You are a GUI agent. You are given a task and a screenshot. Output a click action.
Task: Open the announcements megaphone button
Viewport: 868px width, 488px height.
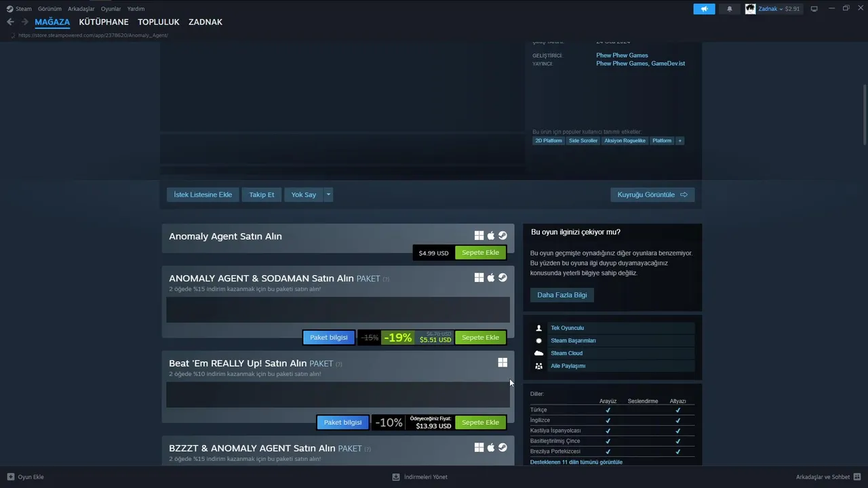[704, 9]
